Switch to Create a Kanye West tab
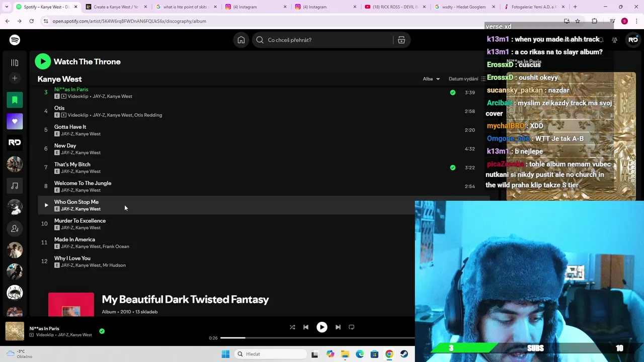 coord(116,7)
